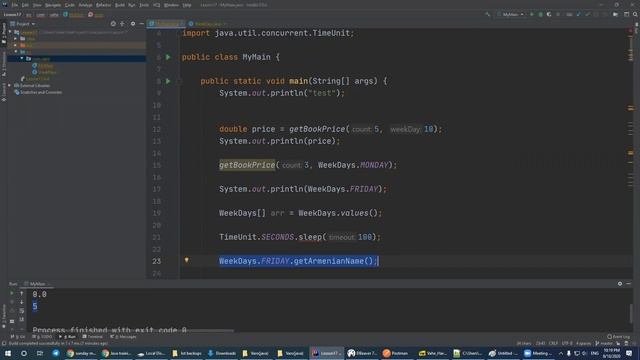Screen dimensions: 640x360
Task: Open the TODO tool window button
Action: click(x=43, y=337)
